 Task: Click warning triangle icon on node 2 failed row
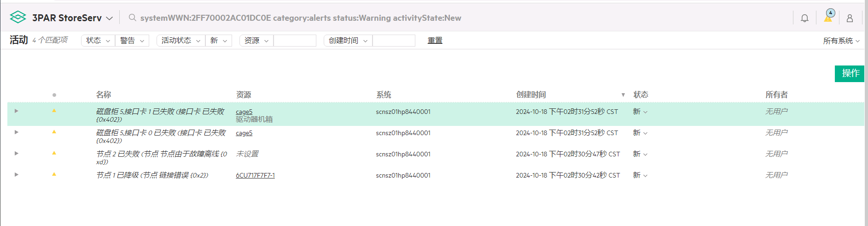click(x=54, y=153)
